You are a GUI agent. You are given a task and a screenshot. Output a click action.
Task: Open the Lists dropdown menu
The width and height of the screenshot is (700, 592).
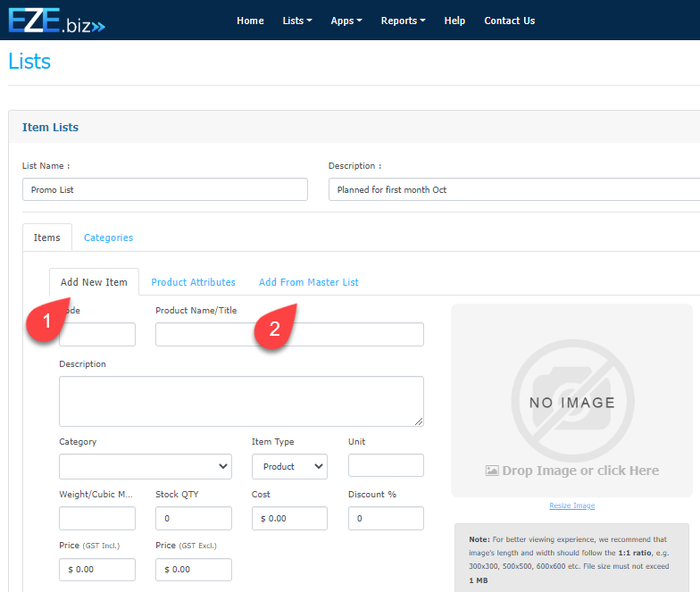coord(296,21)
